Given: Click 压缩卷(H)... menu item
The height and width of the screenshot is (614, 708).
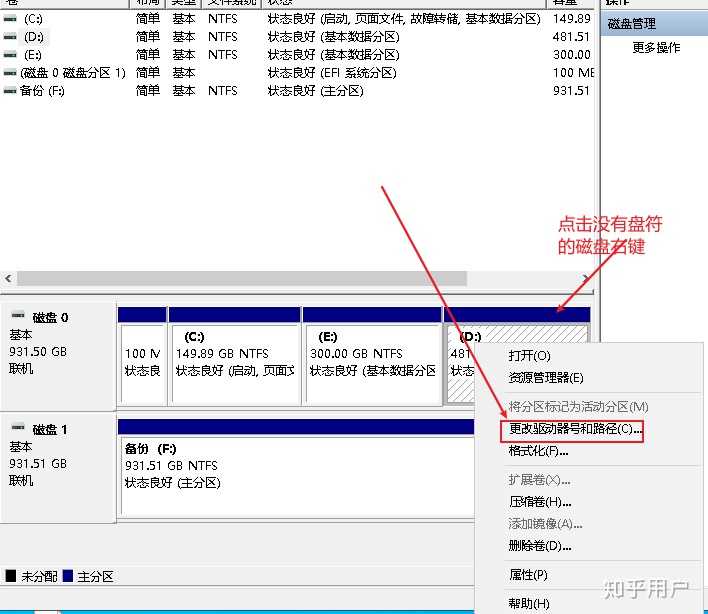Looking at the screenshot, I should pyautogui.click(x=540, y=502).
